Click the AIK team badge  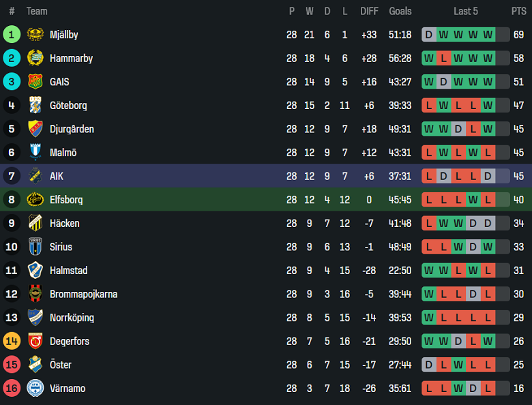click(35, 176)
